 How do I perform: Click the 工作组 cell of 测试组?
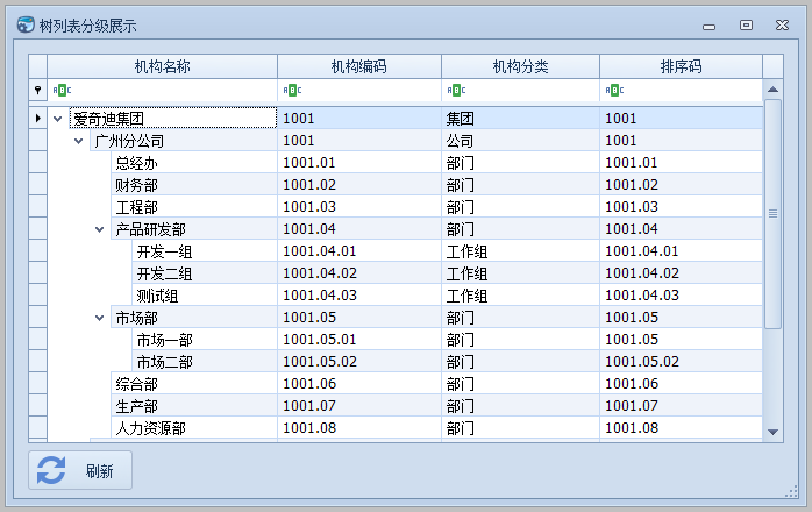[x=521, y=296]
